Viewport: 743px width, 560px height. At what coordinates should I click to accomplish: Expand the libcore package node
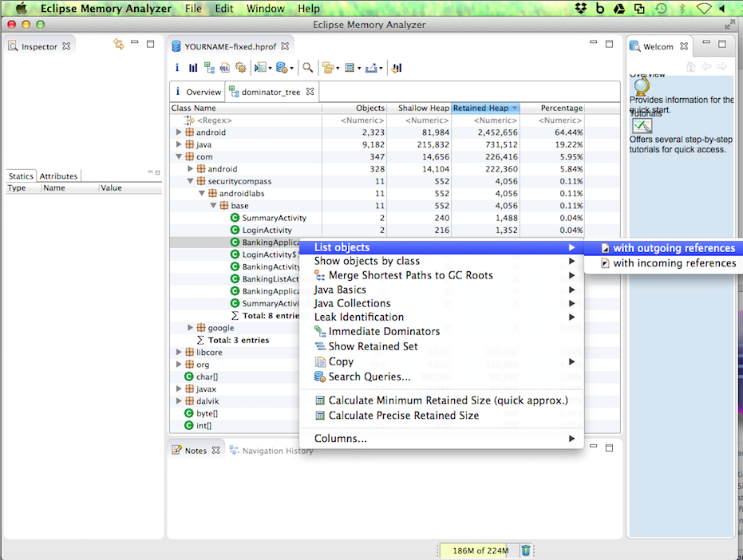click(179, 352)
